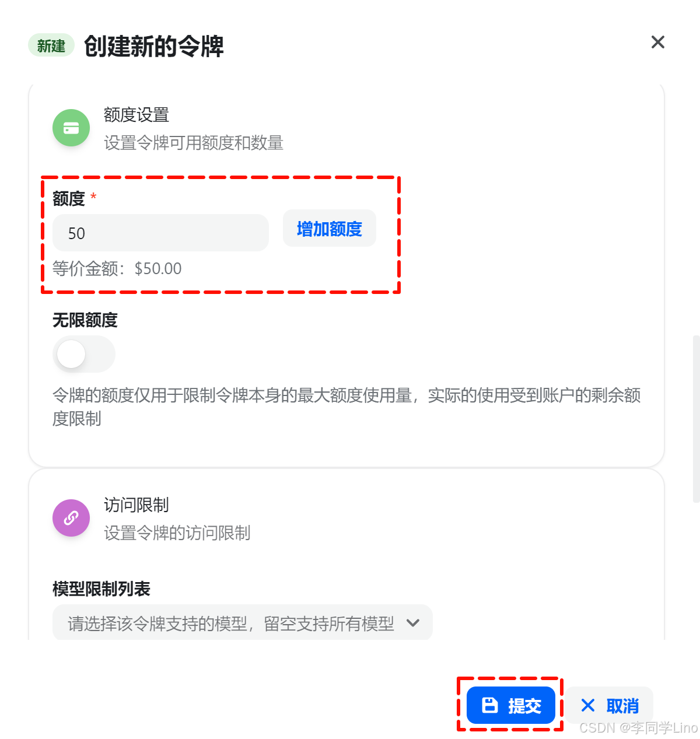Toggle the 无限额度 unlimited quota switch
The width and height of the screenshot is (700, 739).
coord(84,354)
